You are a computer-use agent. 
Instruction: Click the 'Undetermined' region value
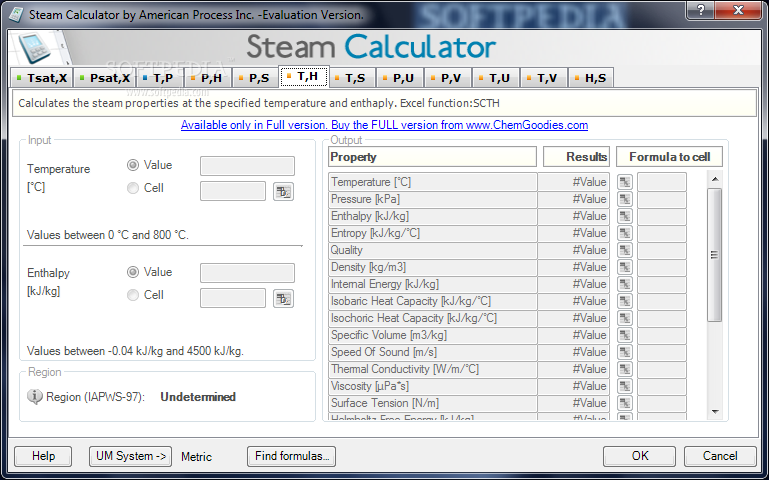(198, 397)
